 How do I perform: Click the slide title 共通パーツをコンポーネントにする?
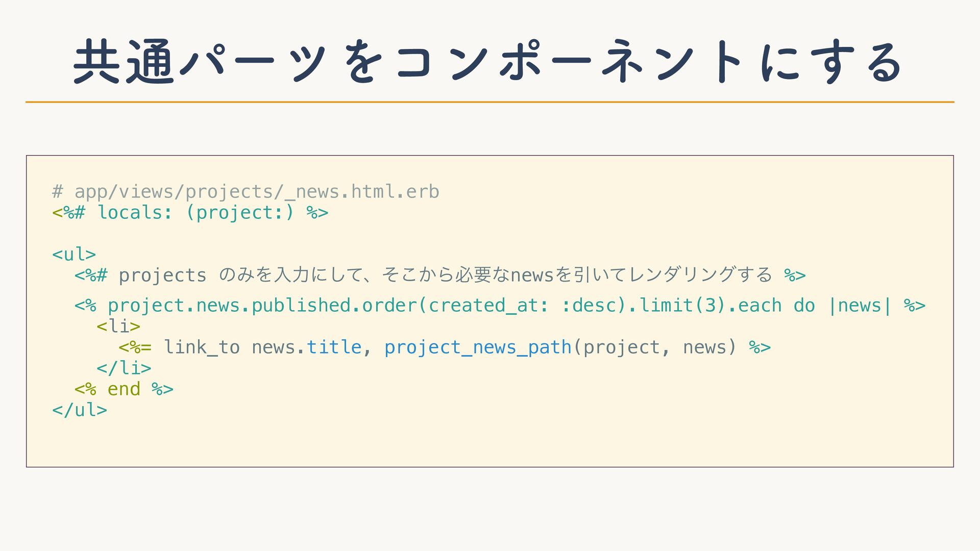[x=487, y=62]
